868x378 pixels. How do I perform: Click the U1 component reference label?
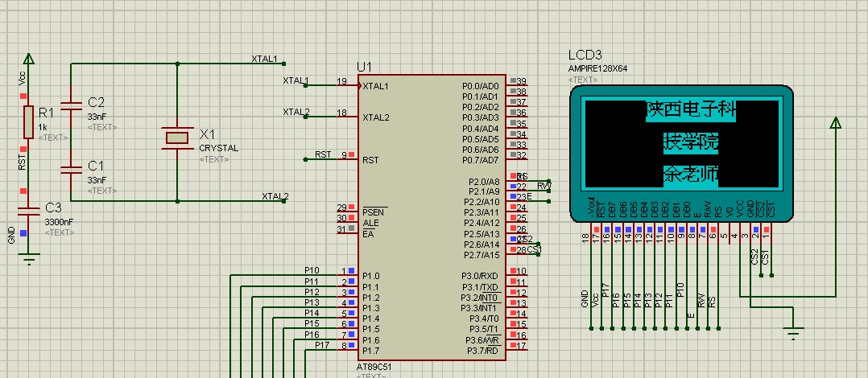click(x=365, y=66)
